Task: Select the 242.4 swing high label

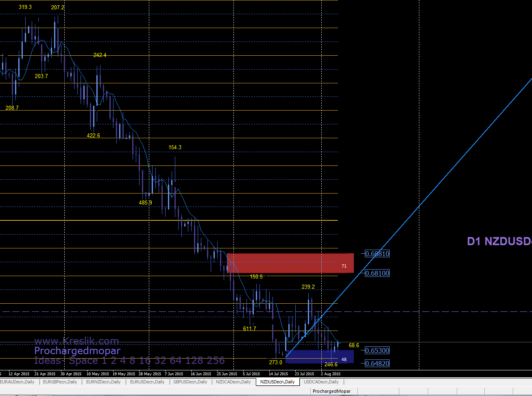Action: click(x=100, y=55)
